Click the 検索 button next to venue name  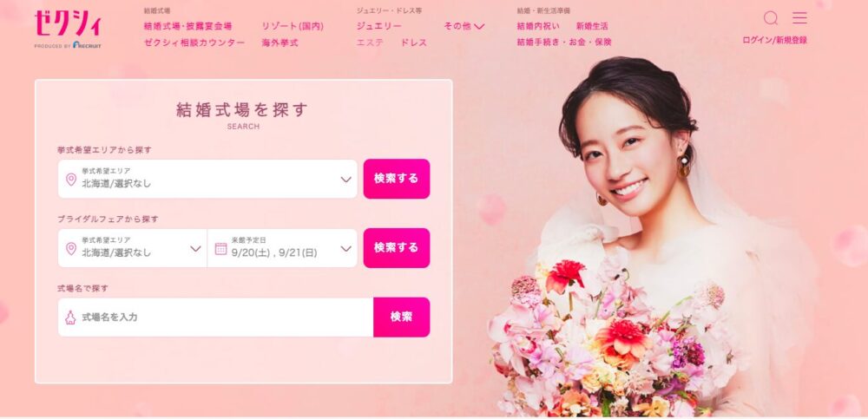401,318
